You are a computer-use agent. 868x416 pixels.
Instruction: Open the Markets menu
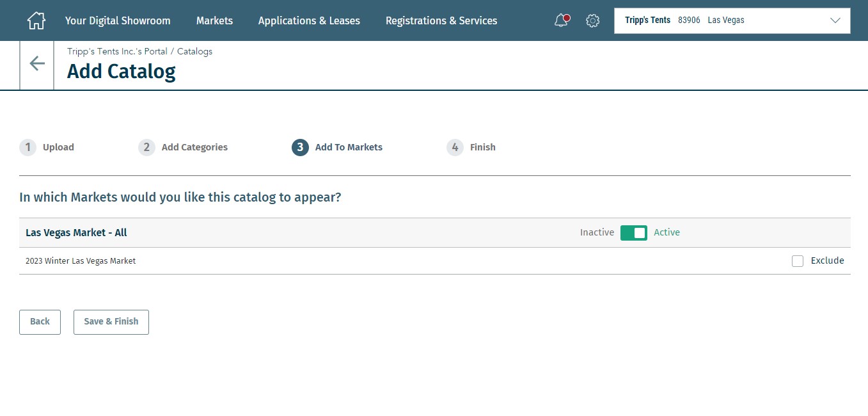[214, 20]
